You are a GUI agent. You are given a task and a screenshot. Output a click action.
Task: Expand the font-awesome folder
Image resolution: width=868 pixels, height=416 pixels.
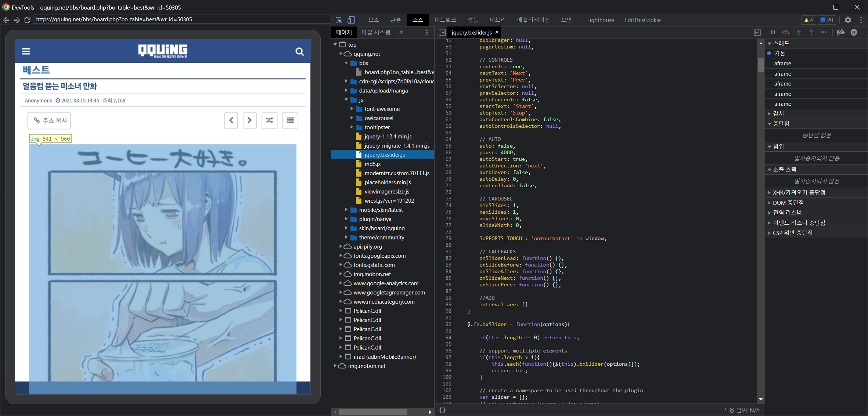(352, 109)
